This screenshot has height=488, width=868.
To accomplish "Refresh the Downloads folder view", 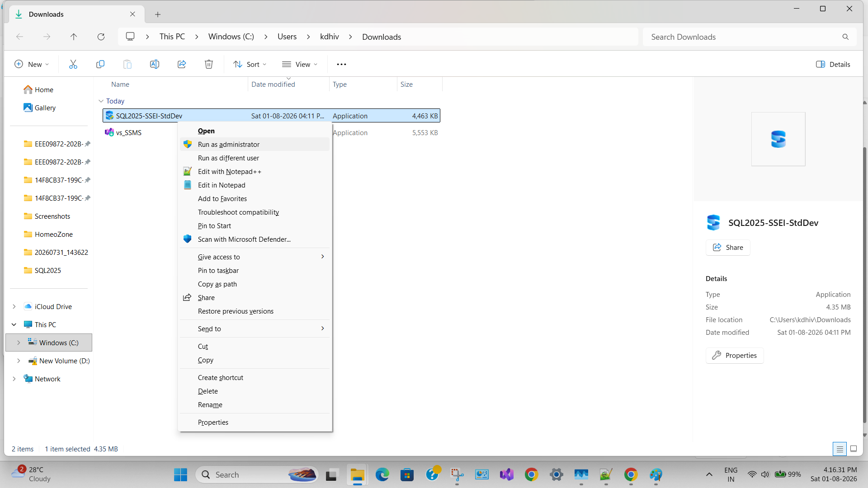I will click(x=101, y=37).
